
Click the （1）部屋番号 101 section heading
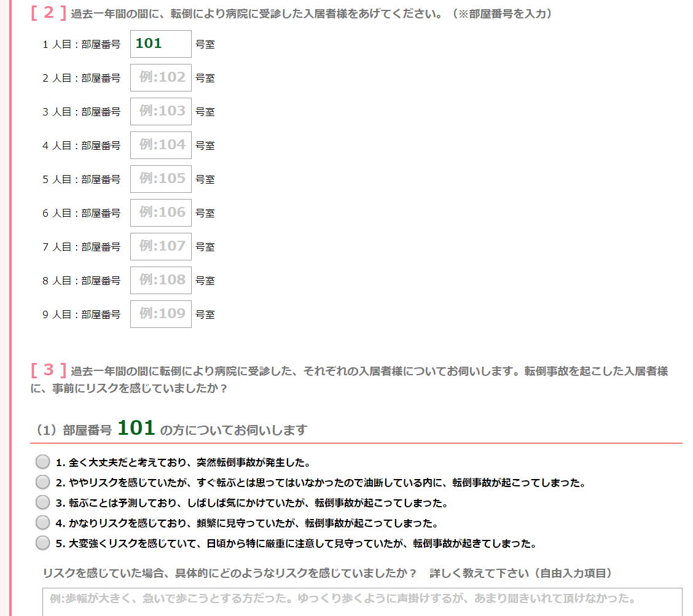pos(169,429)
